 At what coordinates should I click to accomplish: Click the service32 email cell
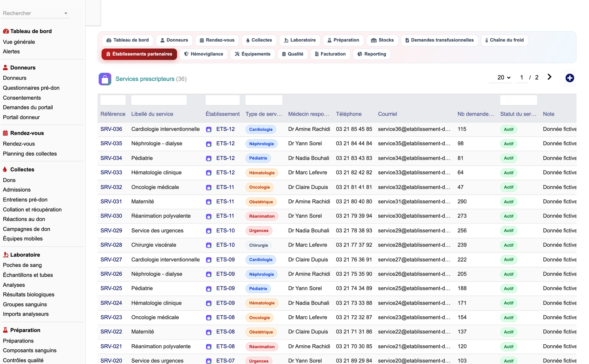(x=414, y=187)
